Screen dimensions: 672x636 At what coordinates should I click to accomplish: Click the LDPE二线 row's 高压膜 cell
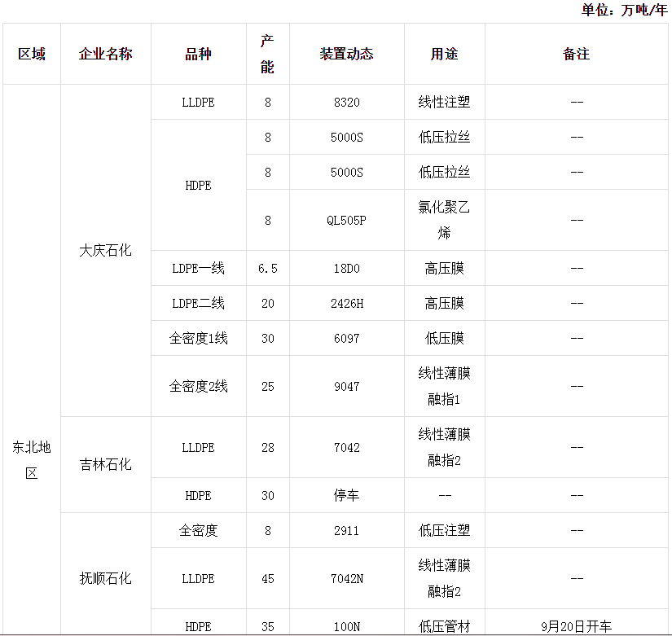tap(445, 304)
